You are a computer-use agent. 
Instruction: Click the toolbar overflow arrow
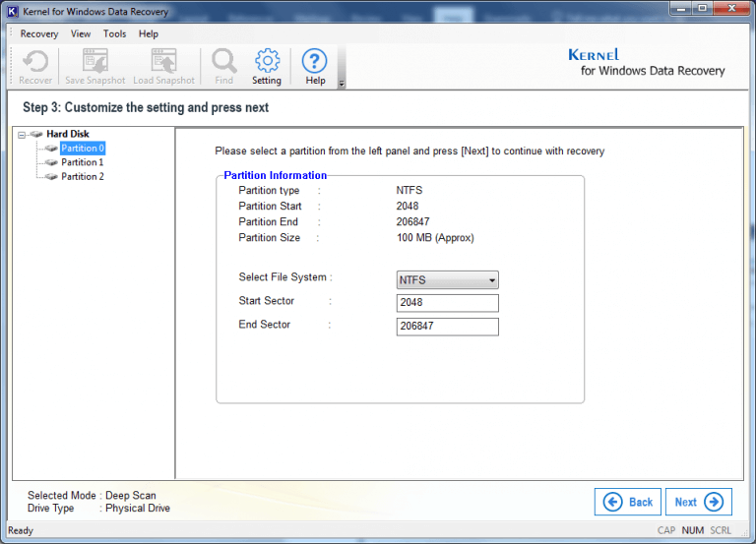tap(342, 84)
